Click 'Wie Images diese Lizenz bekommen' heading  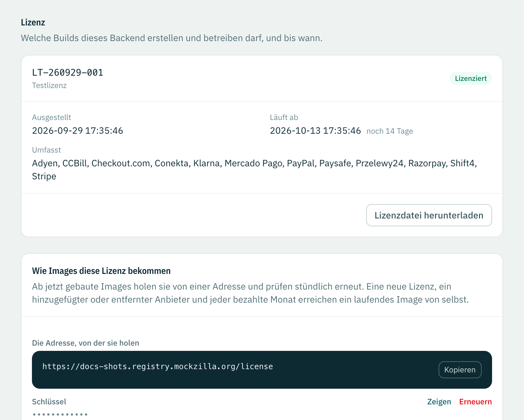coord(101,271)
